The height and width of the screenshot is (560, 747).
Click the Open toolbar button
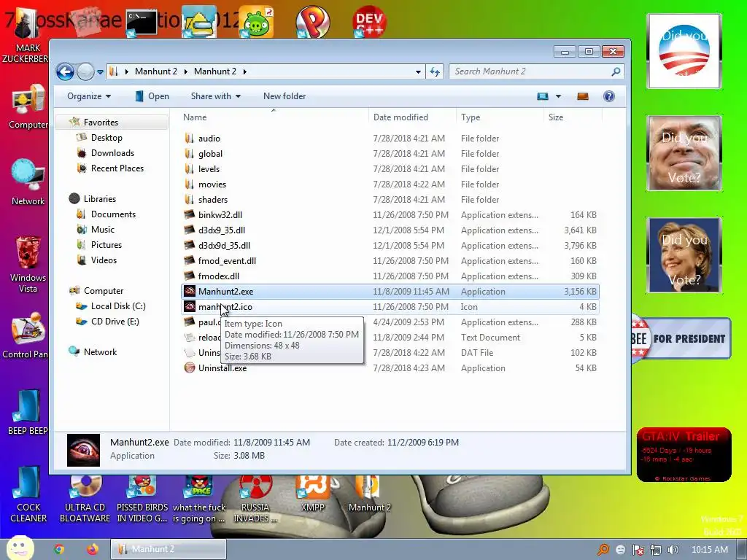(x=152, y=96)
